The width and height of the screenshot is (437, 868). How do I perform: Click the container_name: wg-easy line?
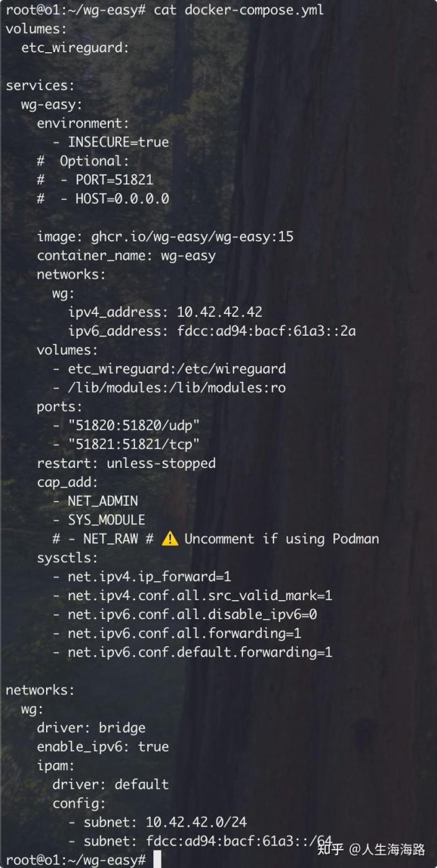click(x=126, y=256)
